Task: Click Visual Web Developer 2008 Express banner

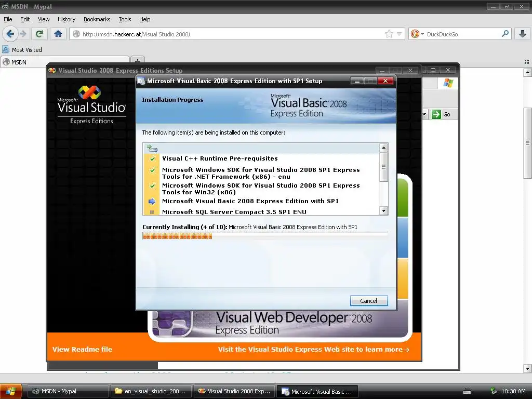Action: pyautogui.click(x=280, y=324)
